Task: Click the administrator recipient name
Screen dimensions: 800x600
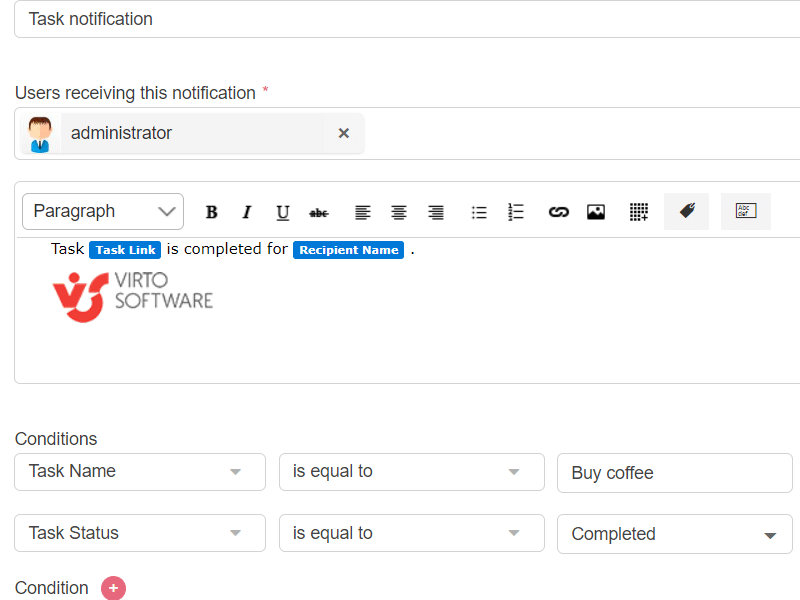Action: coord(121,133)
